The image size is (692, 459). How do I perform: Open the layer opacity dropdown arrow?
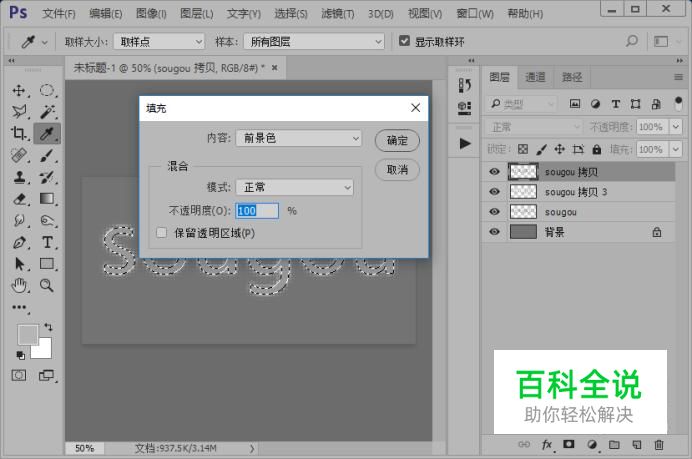tap(676, 127)
